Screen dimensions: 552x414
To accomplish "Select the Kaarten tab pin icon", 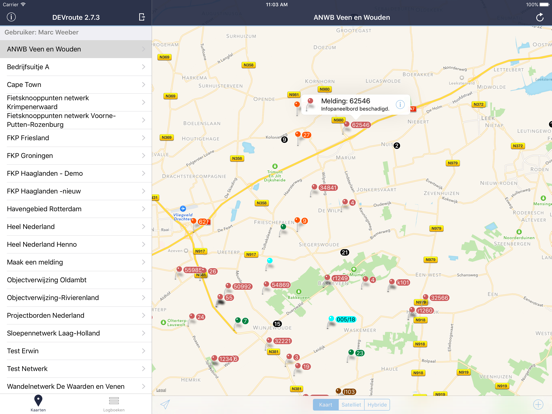I will pyautogui.click(x=38, y=401).
